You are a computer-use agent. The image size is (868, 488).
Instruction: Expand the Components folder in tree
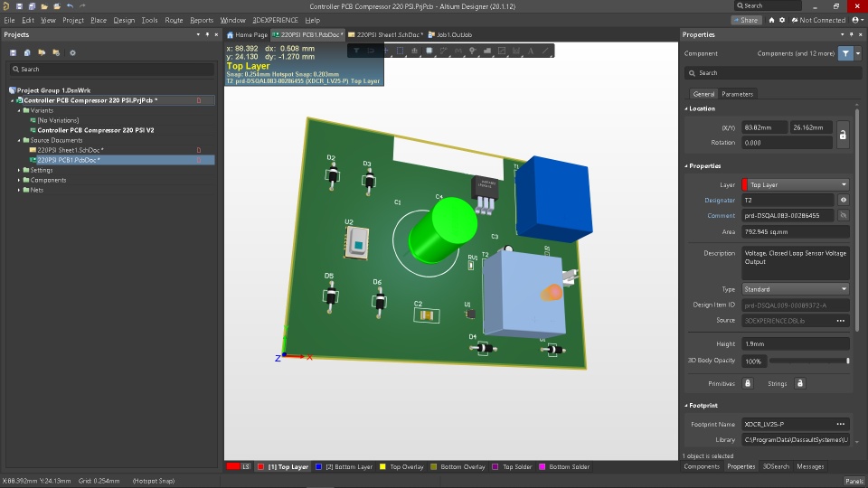[x=19, y=181]
